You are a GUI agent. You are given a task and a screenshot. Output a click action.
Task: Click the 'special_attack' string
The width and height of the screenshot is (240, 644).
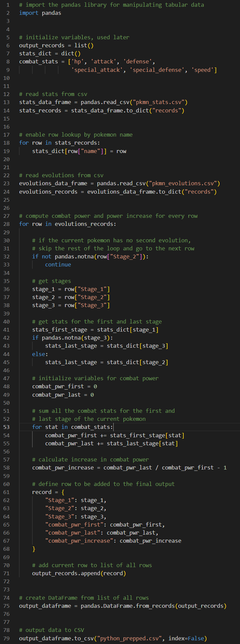pyautogui.click(x=97, y=70)
